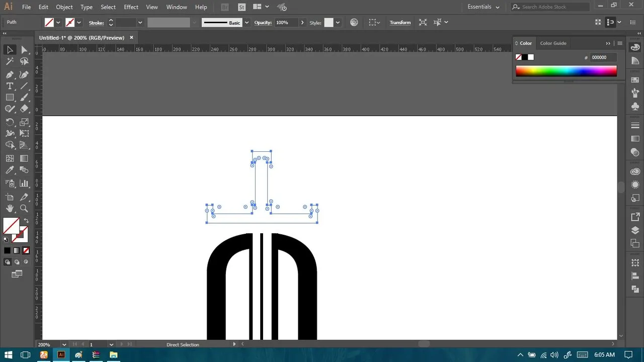Choose the Lasso tool
Viewport: 644px width, 362px height.
click(24, 61)
